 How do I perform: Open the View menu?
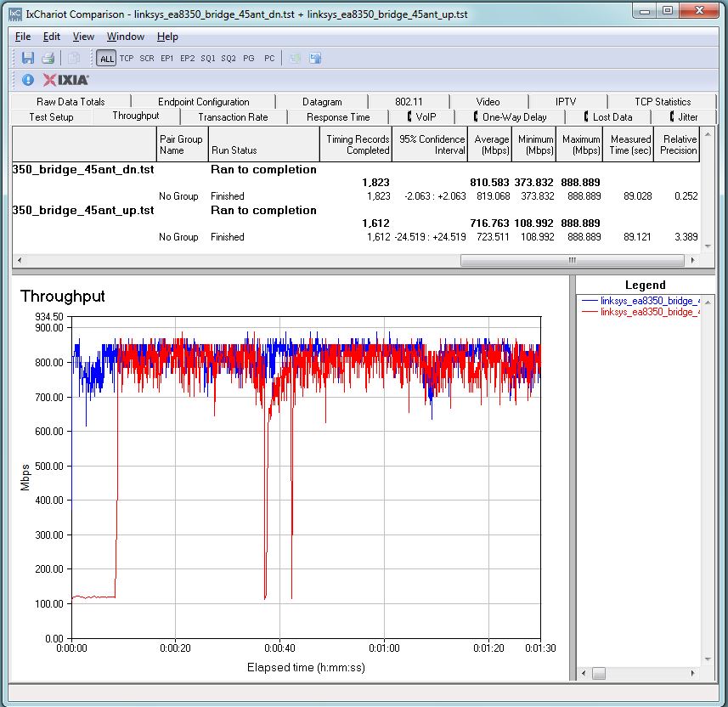click(83, 37)
